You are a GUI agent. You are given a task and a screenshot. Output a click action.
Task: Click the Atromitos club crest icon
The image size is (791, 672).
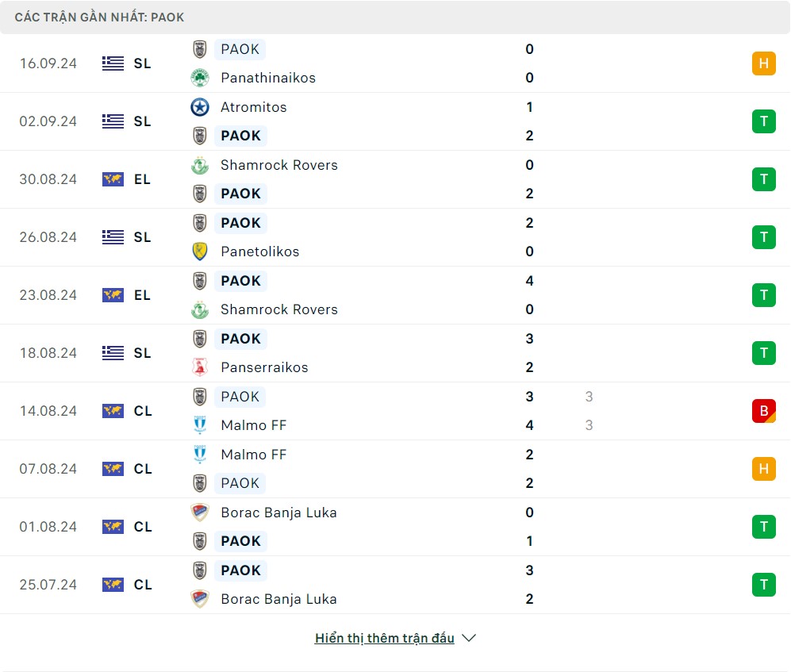click(199, 107)
